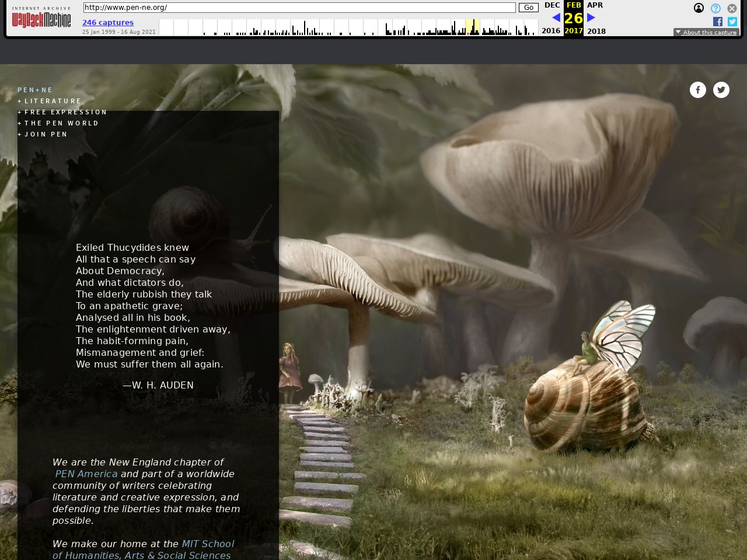Open the Join PEN menu item

46,134
